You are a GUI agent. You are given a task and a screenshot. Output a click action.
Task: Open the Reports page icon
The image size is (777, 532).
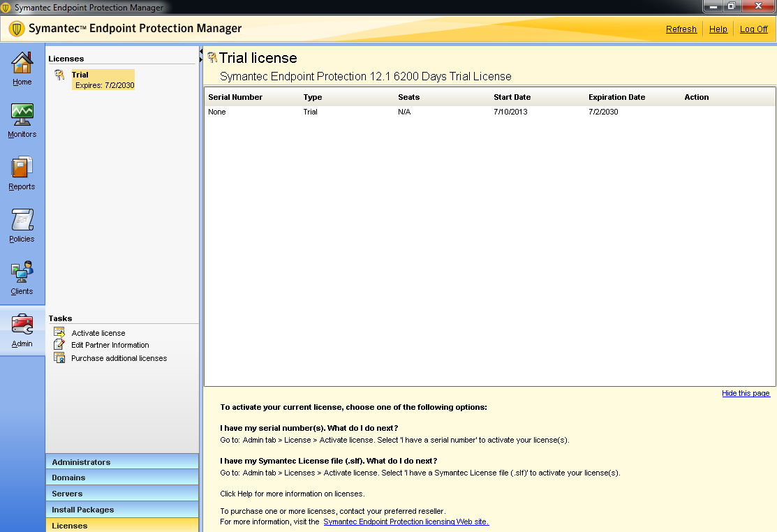(x=22, y=167)
